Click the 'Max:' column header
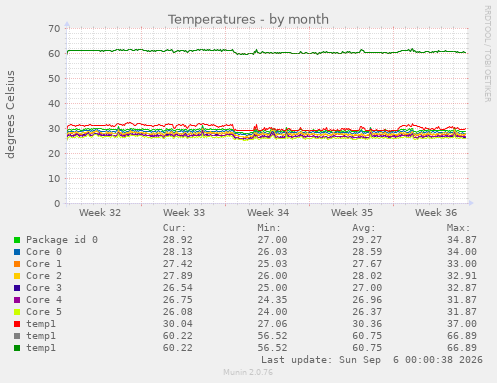The height and width of the screenshot is (383, 497). (458, 228)
